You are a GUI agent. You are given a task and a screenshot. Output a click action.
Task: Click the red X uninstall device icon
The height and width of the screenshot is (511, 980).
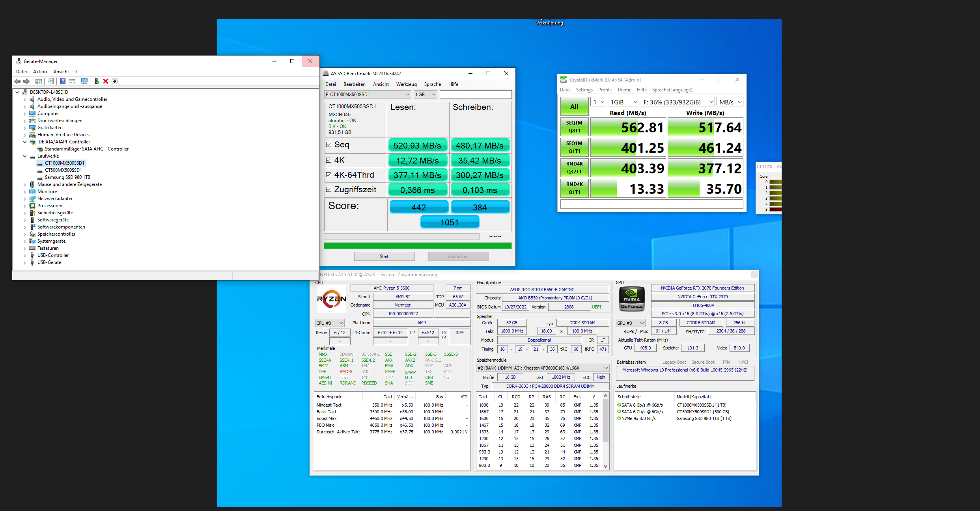click(x=106, y=81)
